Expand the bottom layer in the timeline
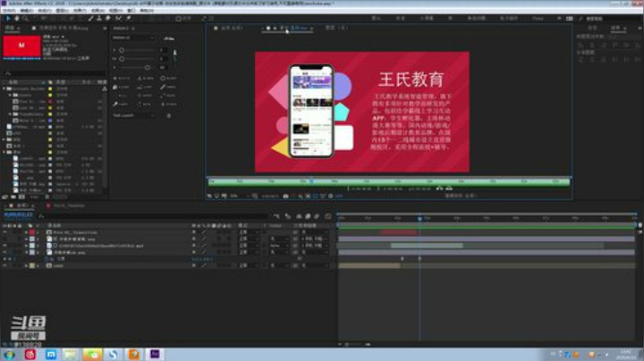This screenshot has height=361, width=644. 26,265
